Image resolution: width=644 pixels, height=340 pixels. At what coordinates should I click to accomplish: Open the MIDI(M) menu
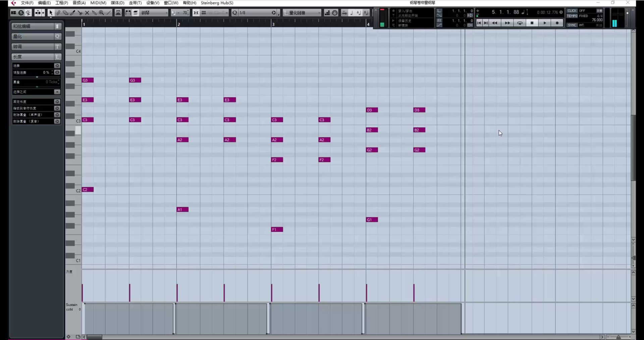pyautogui.click(x=98, y=3)
